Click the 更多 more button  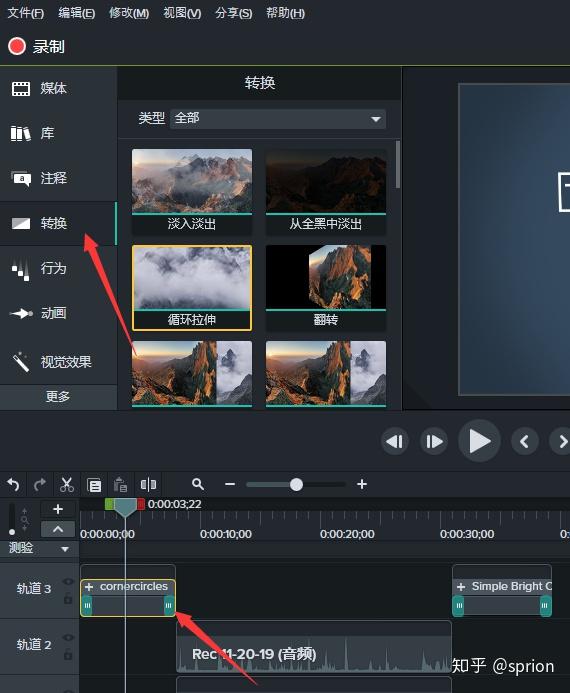pos(58,396)
